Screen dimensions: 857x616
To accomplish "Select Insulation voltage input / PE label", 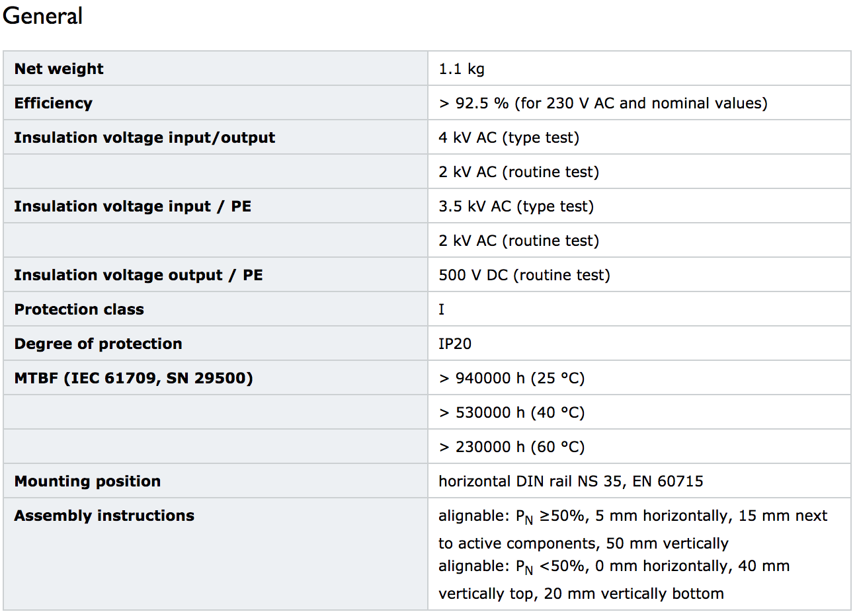I will (x=133, y=206).
